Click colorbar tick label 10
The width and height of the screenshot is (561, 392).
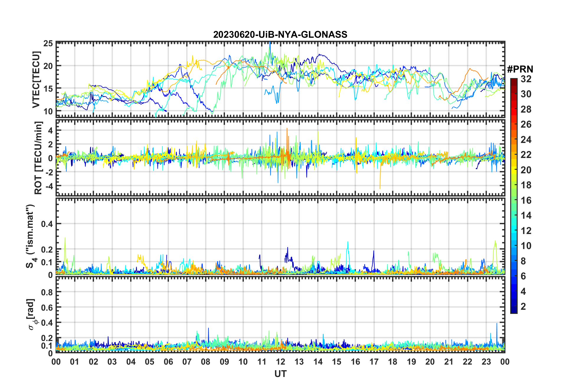click(526, 246)
